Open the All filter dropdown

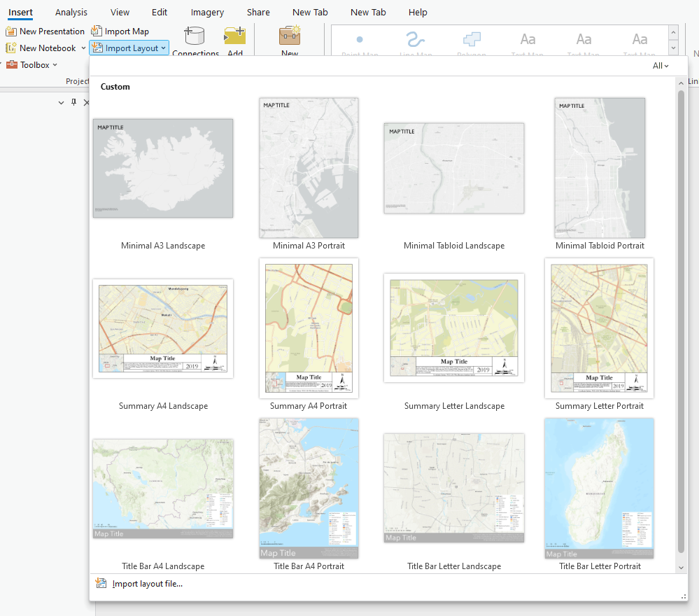click(x=660, y=65)
